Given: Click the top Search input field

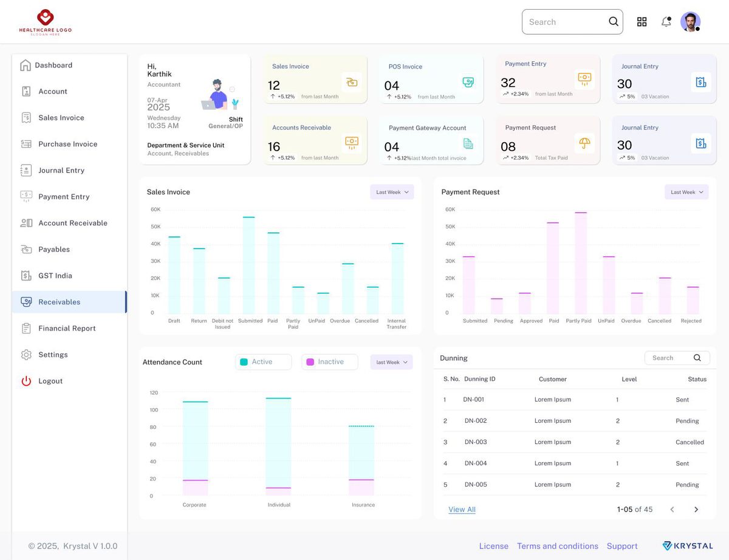Looking at the screenshot, I should tap(572, 22).
